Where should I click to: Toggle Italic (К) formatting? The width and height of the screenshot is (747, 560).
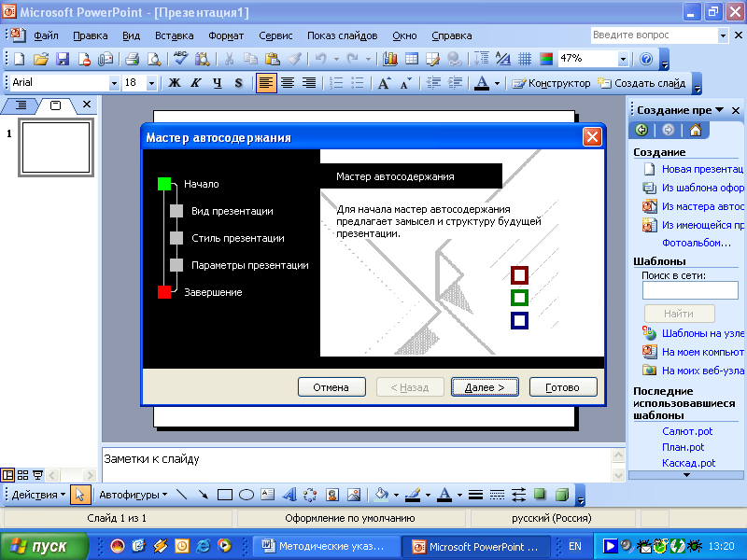point(196,83)
